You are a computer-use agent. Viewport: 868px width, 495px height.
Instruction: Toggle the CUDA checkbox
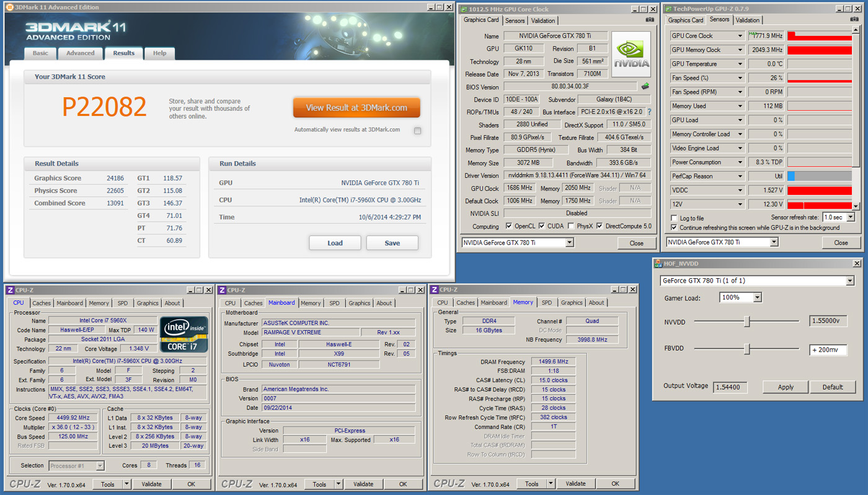[542, 226]
